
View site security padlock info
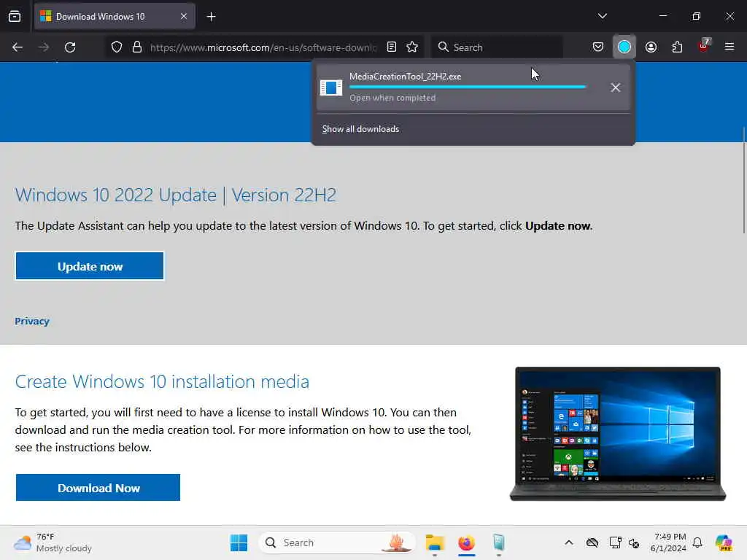(137, 47)
